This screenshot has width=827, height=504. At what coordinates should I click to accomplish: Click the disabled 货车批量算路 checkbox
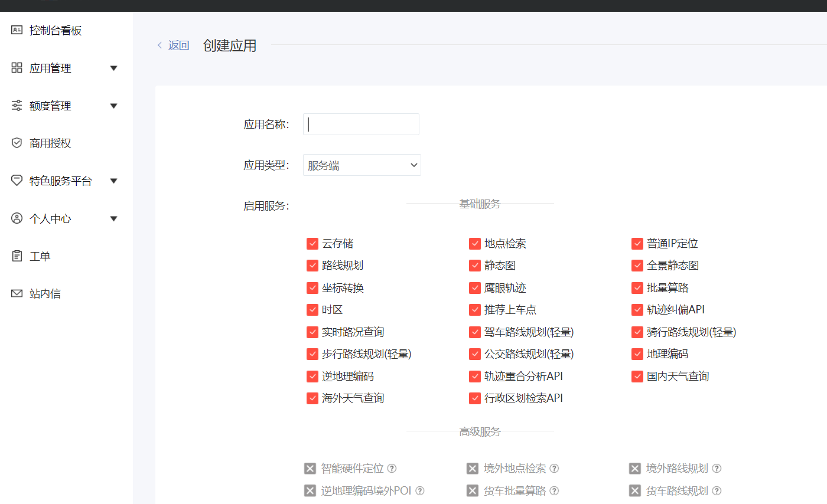473,490
